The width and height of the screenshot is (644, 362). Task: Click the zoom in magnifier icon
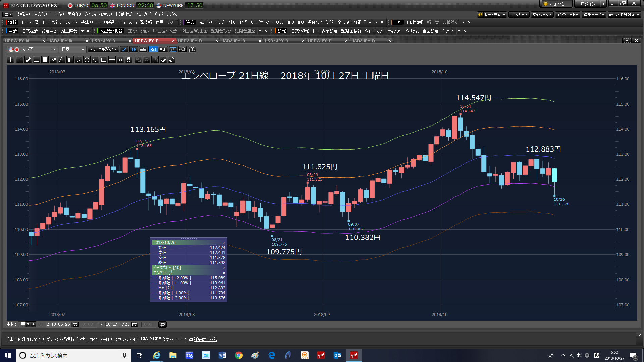pyautogui.click(x=192, y=49)
